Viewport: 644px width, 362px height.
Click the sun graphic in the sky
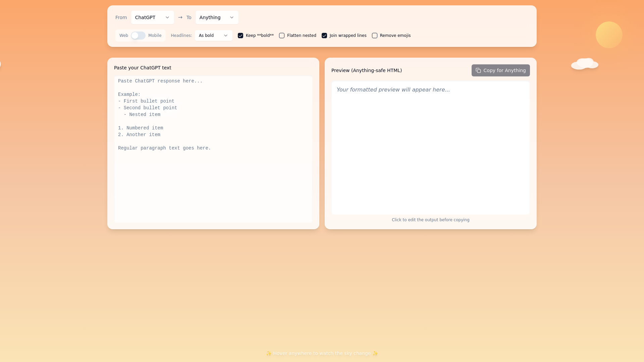tap(609, 35)
